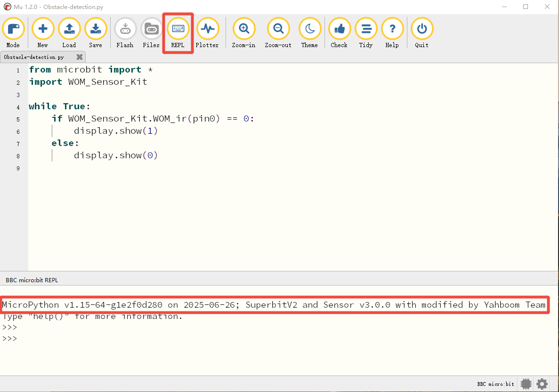Save the current script
This screenshot has height=392, width=559.
[x=96, y=33]
